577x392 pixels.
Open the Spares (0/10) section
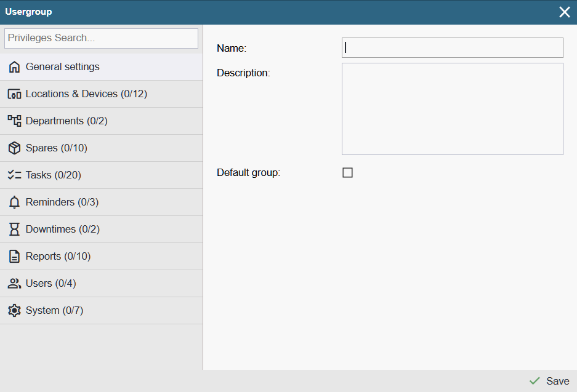click(x=57, y=148)
